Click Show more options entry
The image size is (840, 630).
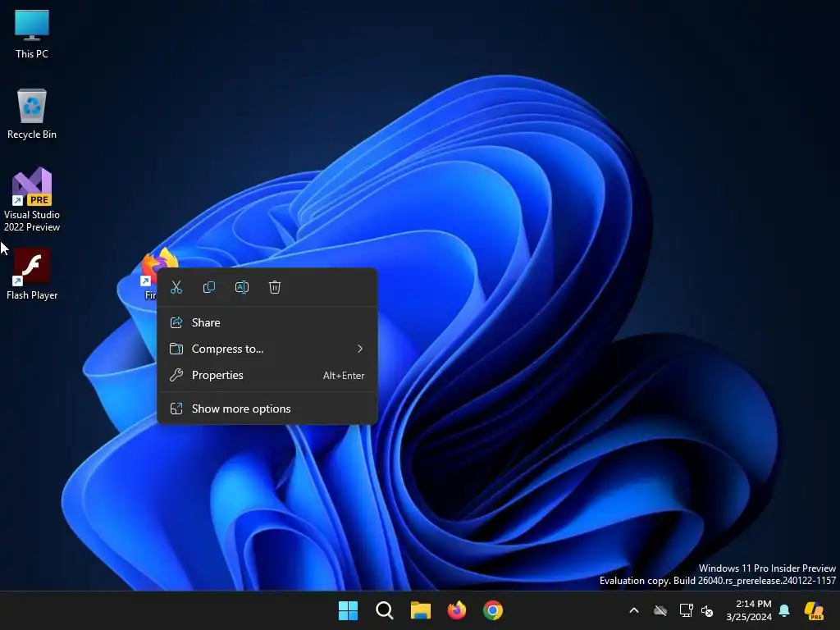267,409
